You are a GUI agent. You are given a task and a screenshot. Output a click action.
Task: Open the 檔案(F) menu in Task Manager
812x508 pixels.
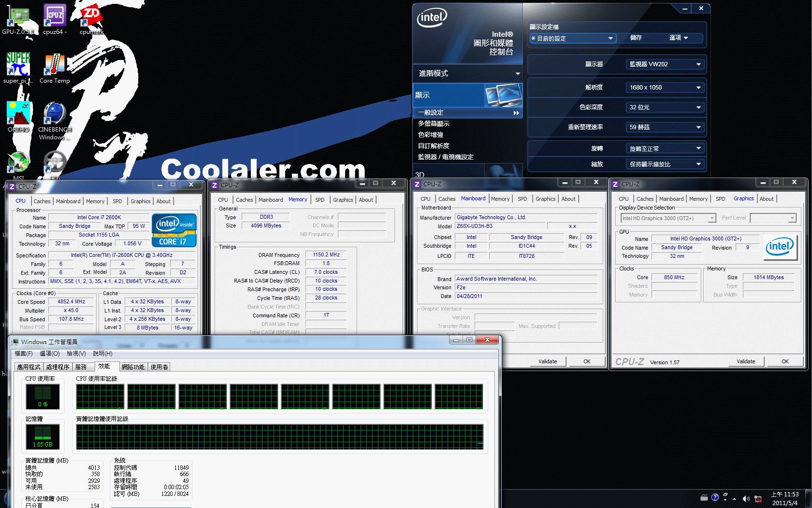click(24, 354)
